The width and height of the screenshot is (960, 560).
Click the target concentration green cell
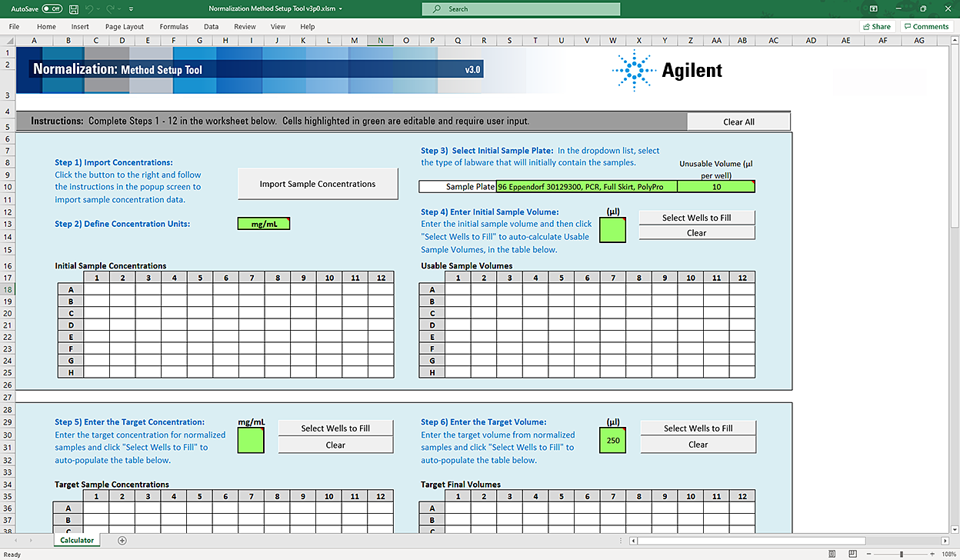click(x=251, y=441)
